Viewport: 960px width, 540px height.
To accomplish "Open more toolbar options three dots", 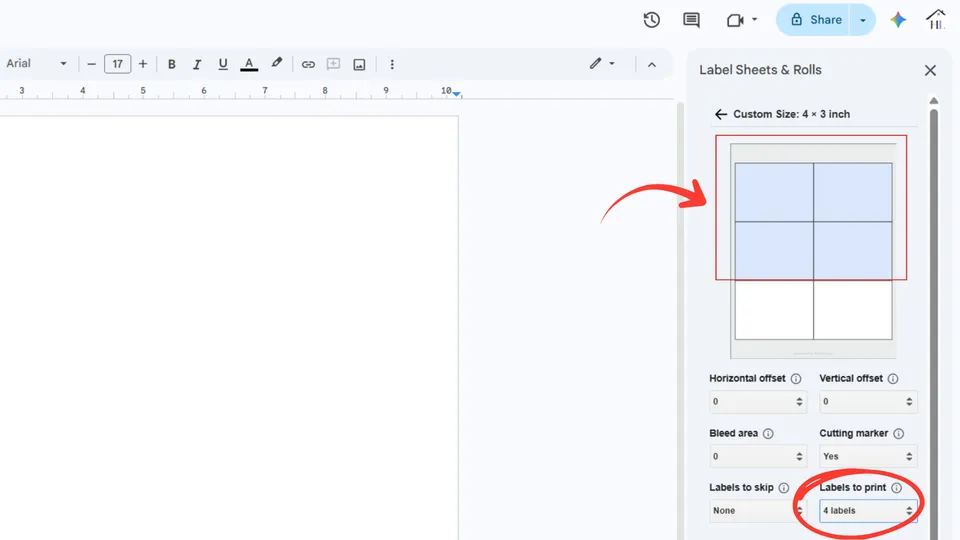I will [392, 64].
